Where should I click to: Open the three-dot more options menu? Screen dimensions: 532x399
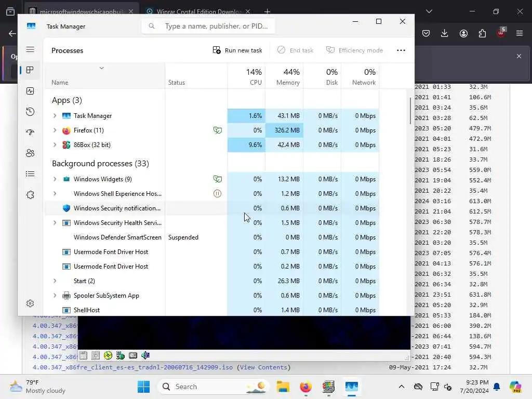coord(401,50)
